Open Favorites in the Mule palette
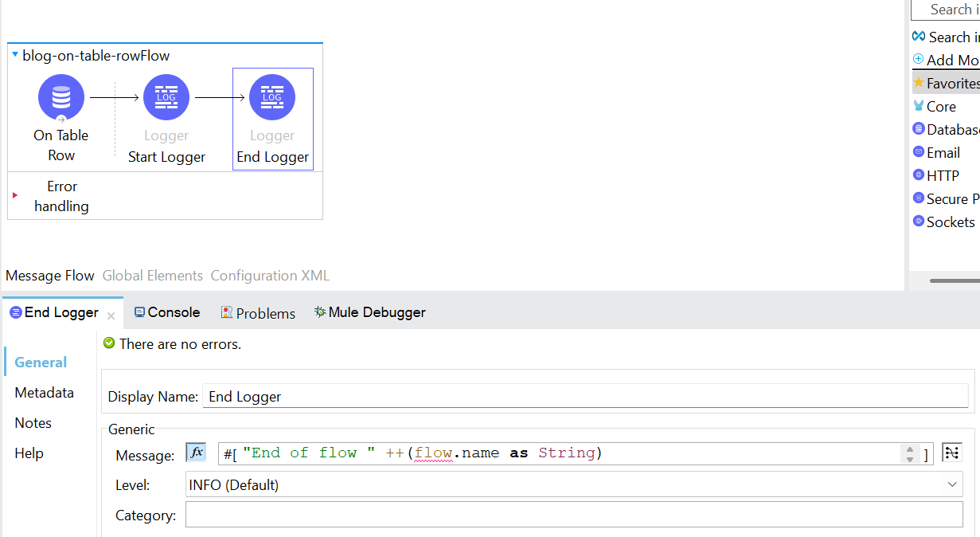Screen dimensions: 980x537 pyautogui.click(x=951, y=83)
